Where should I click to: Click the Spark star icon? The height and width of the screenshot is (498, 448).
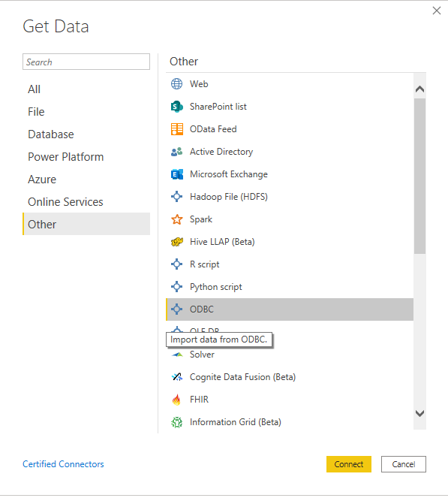pos(177,219)
